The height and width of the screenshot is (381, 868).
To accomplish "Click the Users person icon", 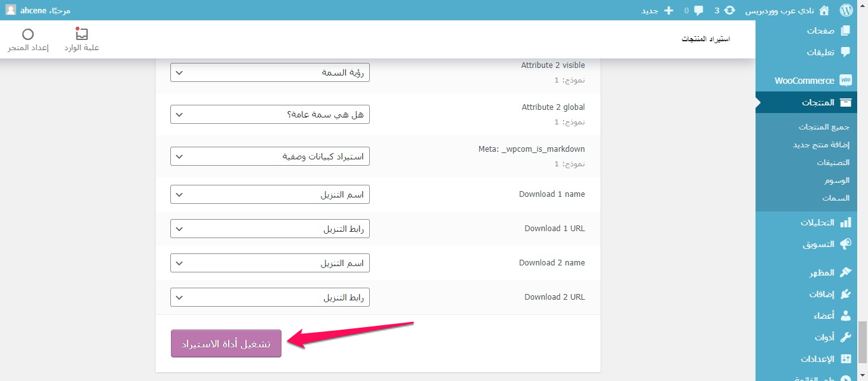I will 845,316.
